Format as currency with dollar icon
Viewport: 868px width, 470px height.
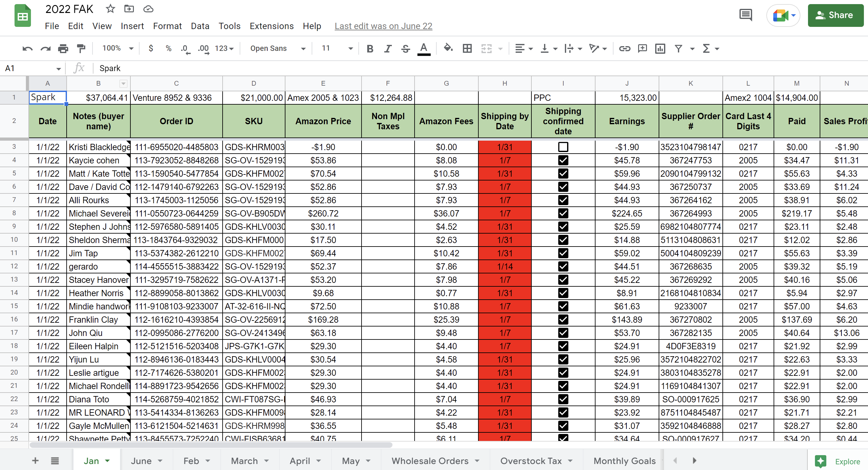click(151, 48)
